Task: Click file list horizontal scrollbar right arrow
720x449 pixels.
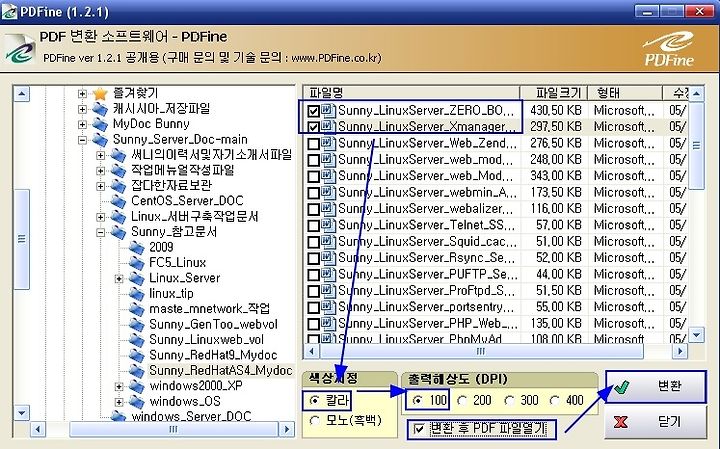Action: coord(680,351)
